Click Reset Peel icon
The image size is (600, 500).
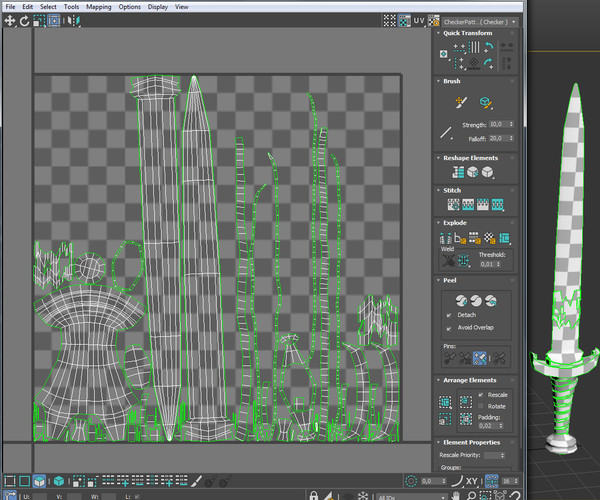tap(491, 301)
